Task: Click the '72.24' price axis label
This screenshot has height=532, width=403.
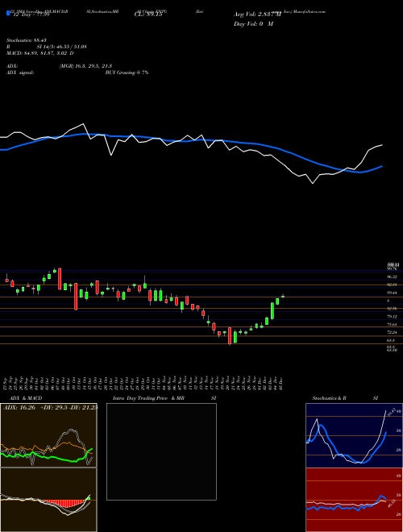Action: click(393, 332)
